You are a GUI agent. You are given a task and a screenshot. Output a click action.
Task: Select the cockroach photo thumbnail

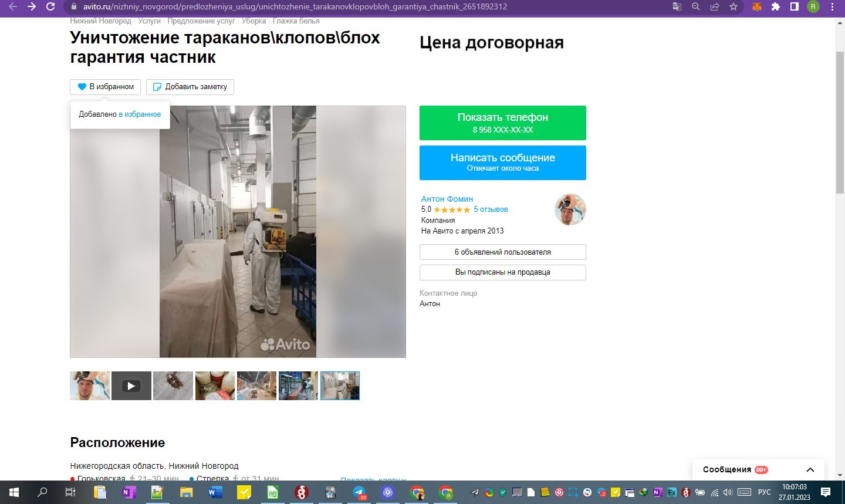[x=173, y=385]
